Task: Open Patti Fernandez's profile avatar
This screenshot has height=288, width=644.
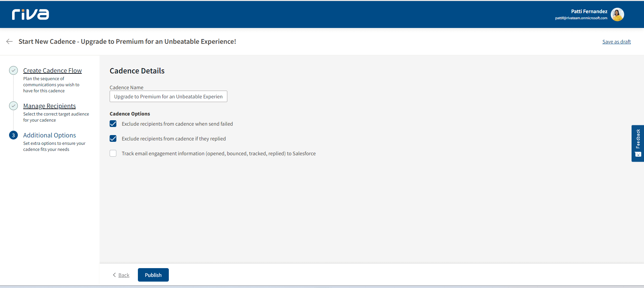Action: 617,14
